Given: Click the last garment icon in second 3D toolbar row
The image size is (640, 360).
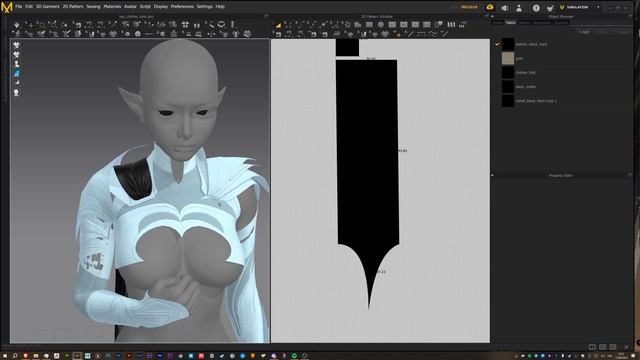Looking at the screenshot, I should (x=247, y=34).
